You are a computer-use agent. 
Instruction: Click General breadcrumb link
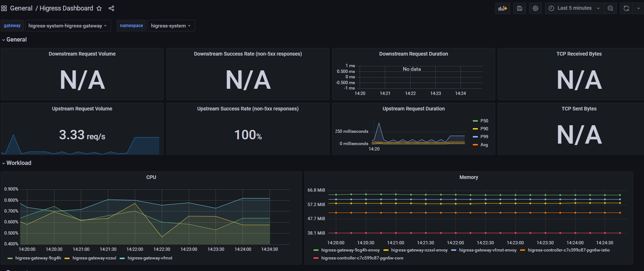pyautogui.click(x=21, y=8)
